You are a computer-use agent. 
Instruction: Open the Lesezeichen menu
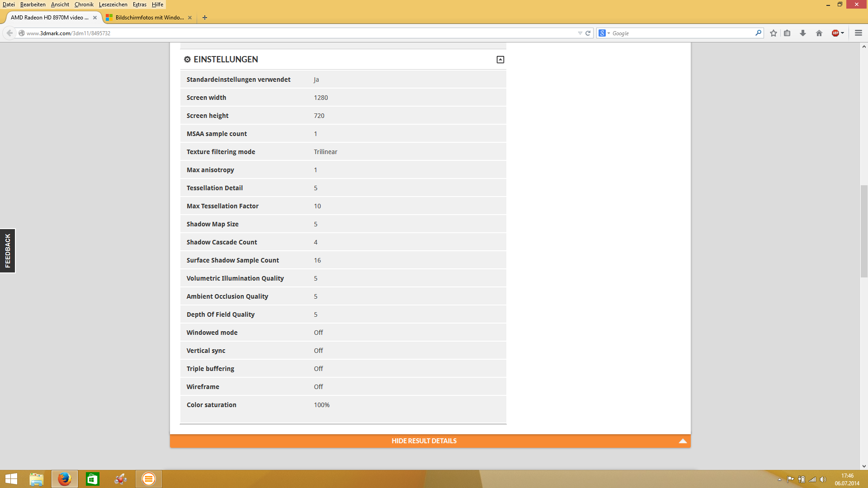[x=113, y=5]
